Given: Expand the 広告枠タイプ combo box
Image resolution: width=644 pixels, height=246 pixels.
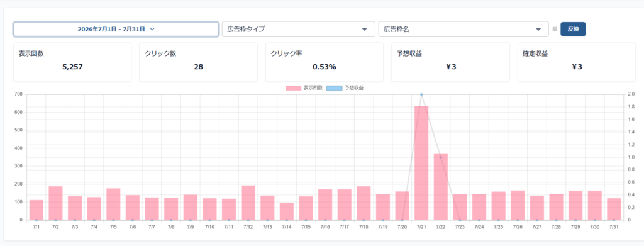Looking at the screenshot, I should (299, 29).
